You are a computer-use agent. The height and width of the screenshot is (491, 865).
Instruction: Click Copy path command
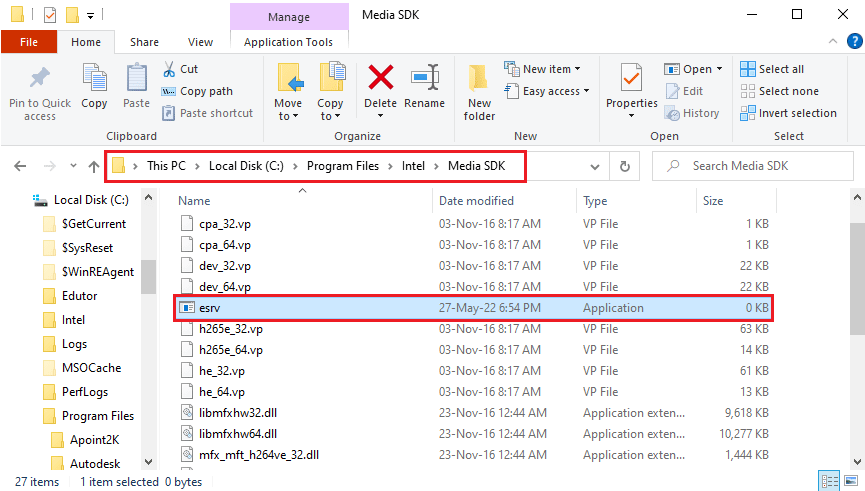point(197,91)
